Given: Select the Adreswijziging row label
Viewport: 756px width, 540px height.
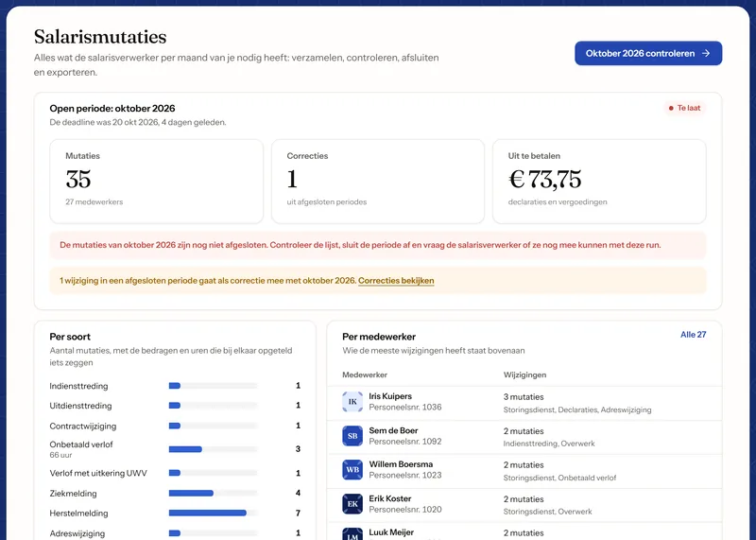Looking at the screenshot, I should point(77,533).
